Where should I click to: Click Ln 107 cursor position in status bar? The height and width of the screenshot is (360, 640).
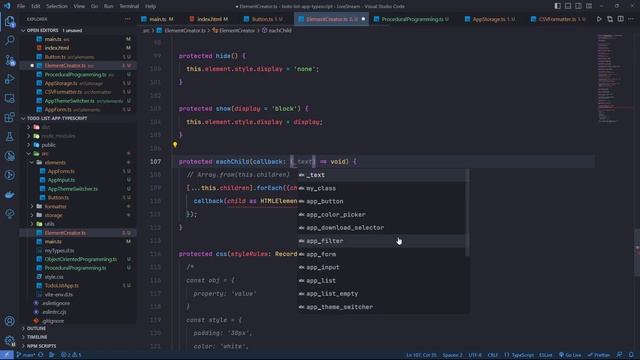tap(421, 355)
